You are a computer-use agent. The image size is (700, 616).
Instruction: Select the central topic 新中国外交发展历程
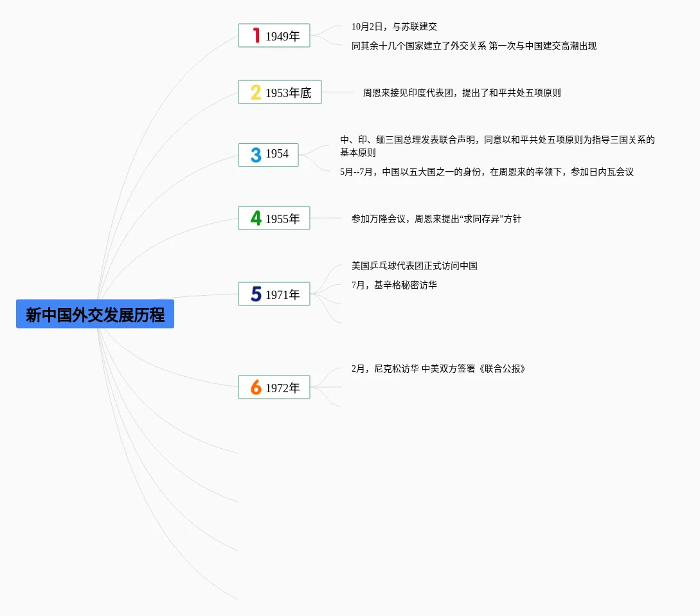click(95, 314)
